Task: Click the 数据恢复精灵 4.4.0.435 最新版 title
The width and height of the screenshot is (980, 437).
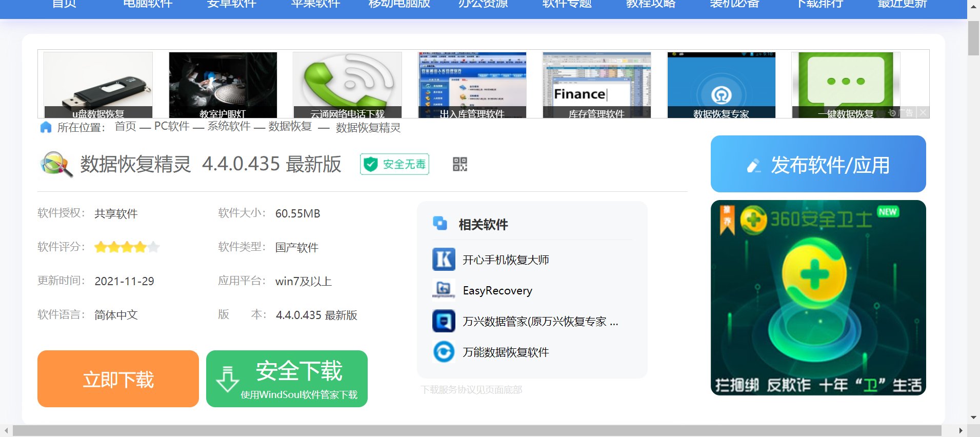Action: pos(211,164)
